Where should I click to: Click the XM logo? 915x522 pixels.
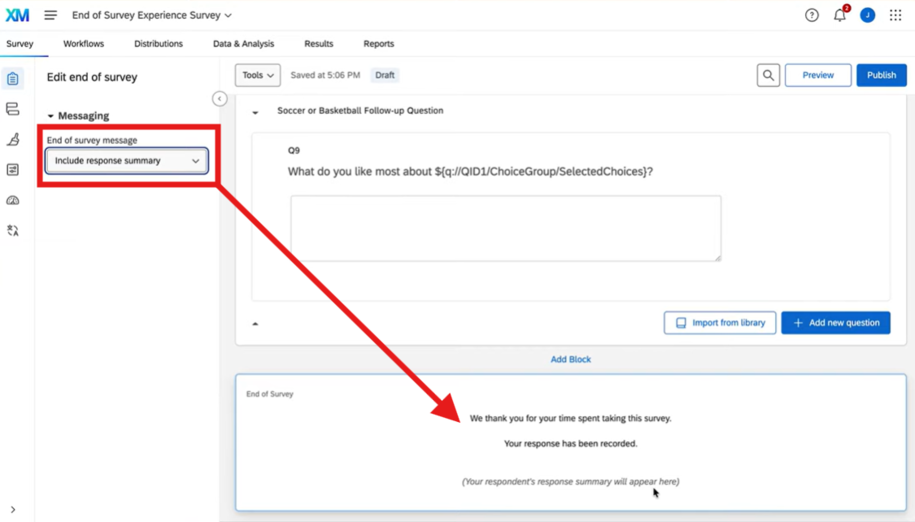(18, 15)
